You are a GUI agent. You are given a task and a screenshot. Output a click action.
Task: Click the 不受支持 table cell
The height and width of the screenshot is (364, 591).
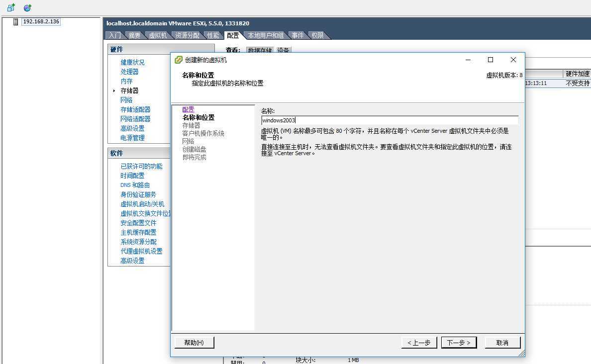[x=577, y=83]
